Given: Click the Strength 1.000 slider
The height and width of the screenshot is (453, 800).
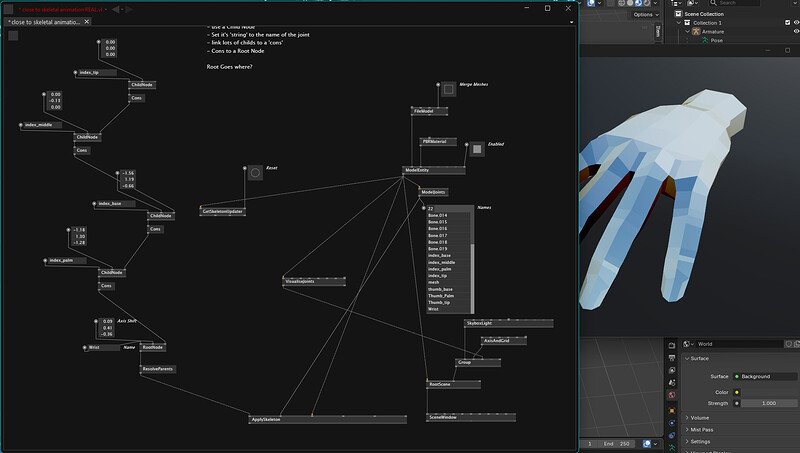Looking at the screenshot, I should (769, 403).
